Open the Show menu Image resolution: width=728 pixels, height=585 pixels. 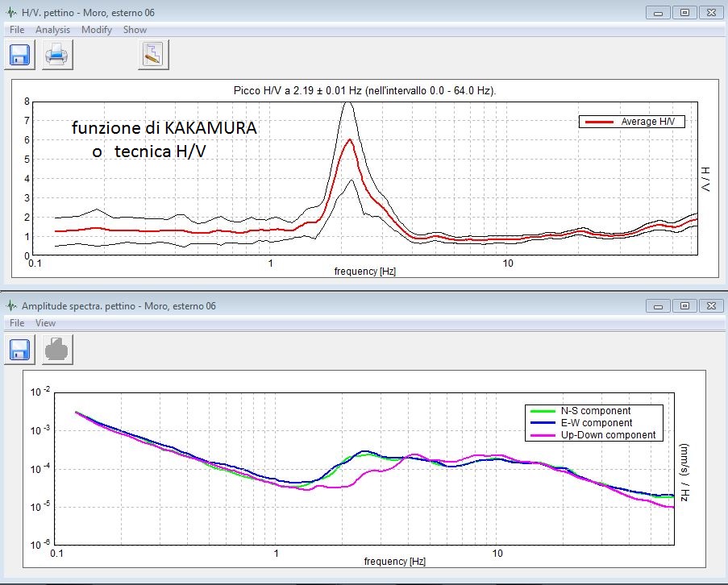[x=135, y=30]
